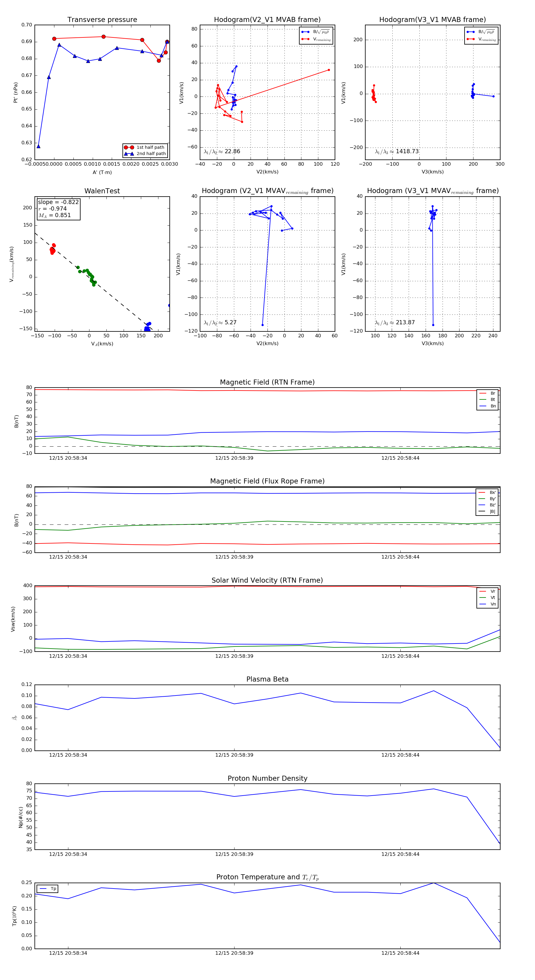Click the "V_remaining(km/s)" y-axis label in WalenTest
535x980 pixels.
click(11, 264)
